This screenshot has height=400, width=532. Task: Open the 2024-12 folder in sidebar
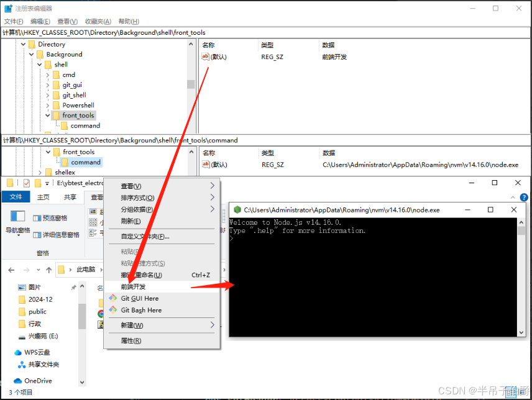[35, 299]
